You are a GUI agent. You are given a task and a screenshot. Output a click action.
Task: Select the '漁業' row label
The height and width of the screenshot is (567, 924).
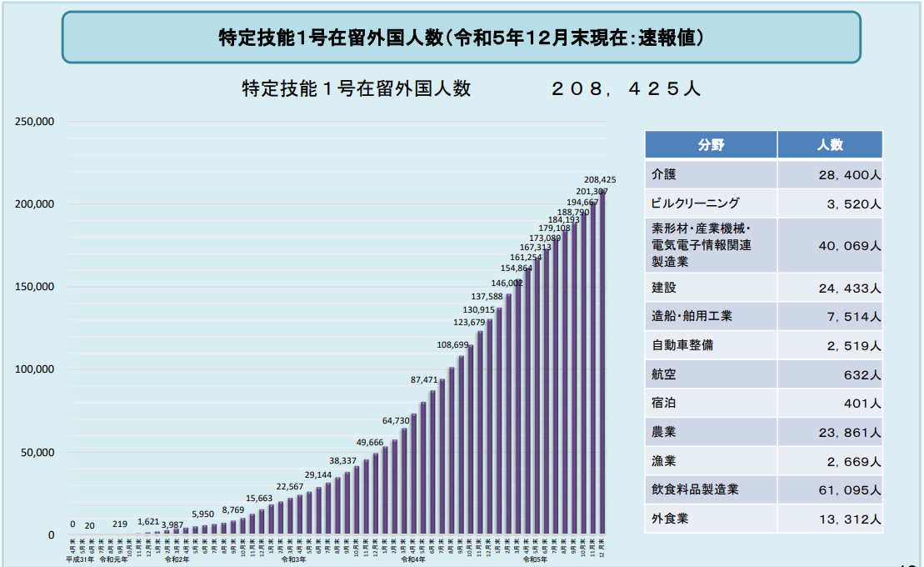pos(663,461)
